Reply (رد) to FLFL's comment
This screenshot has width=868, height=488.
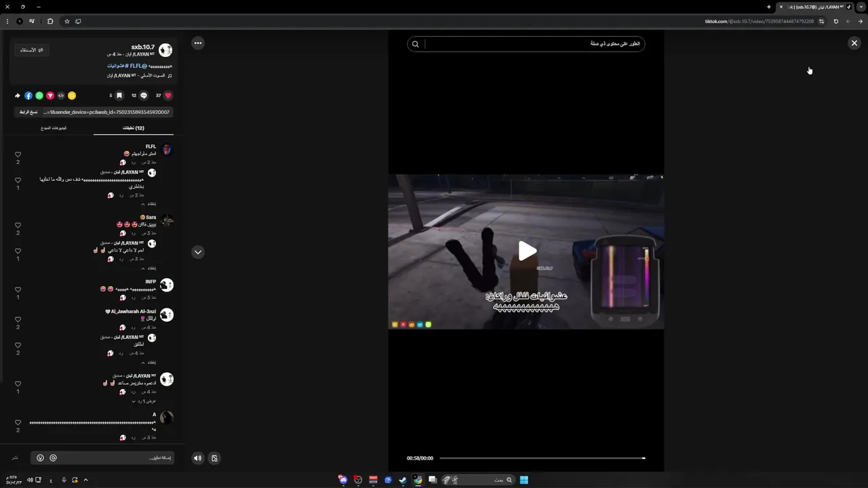pyautogui.click(x=133, y=163)
